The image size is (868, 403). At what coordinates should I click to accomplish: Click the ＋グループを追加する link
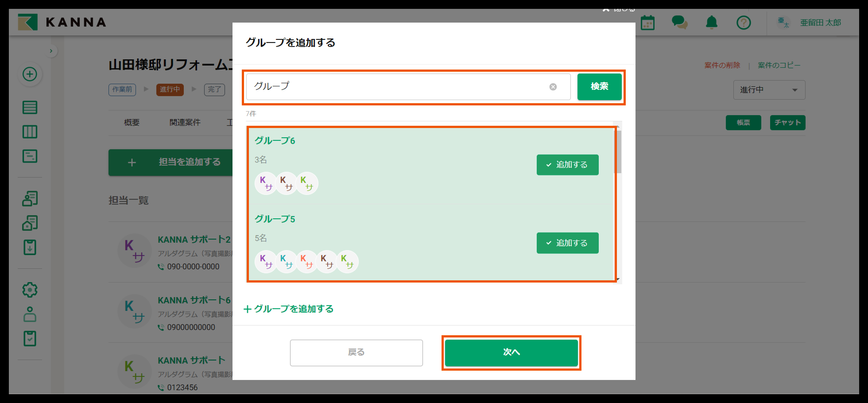pos(289,309)
